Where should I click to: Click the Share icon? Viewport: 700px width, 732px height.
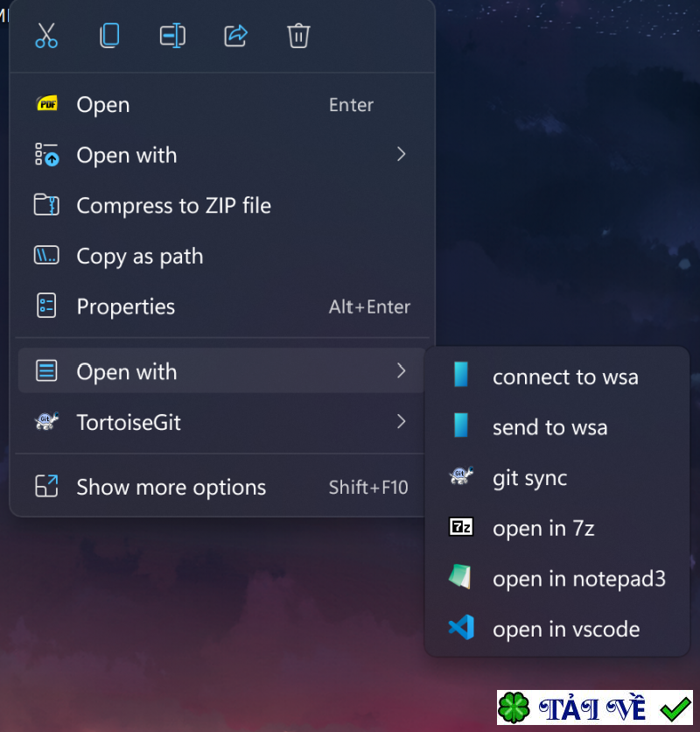tap(234, 36)
